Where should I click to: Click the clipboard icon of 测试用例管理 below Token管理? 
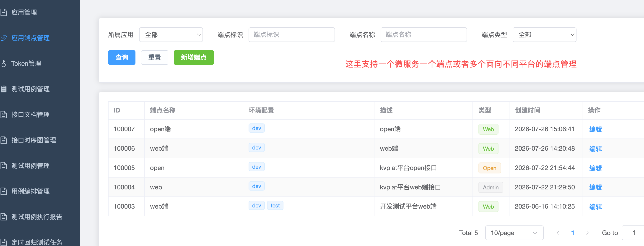click(x=3, y=89)
